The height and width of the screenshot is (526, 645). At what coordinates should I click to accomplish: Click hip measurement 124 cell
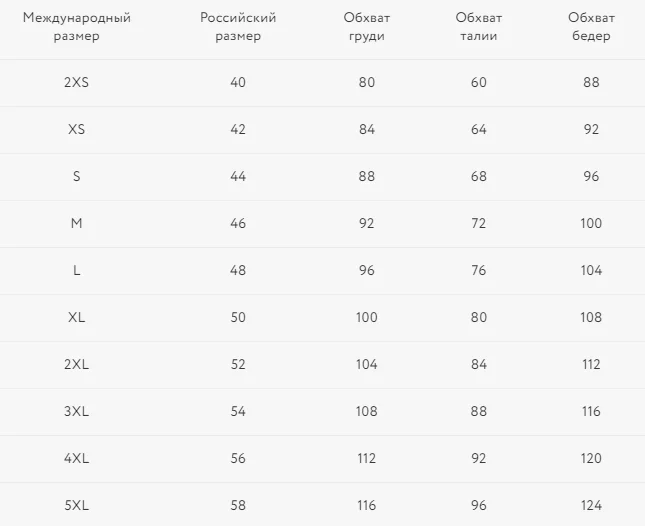(591, 505)
